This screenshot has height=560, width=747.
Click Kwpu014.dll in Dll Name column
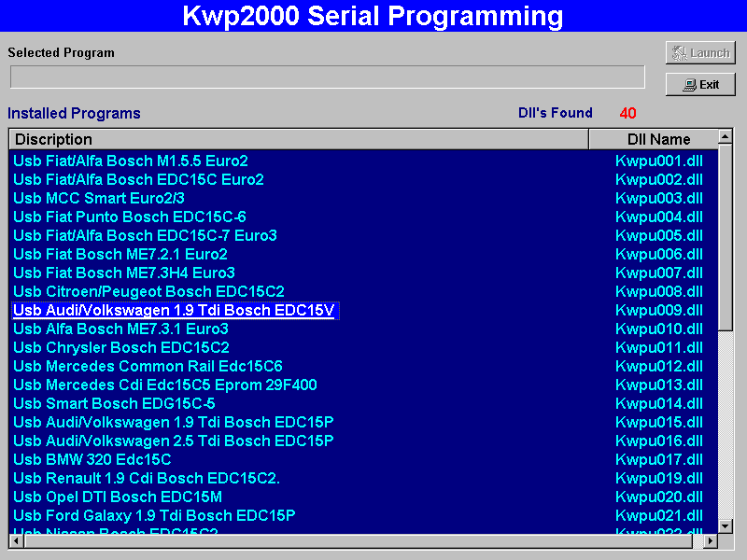(659, 403)
